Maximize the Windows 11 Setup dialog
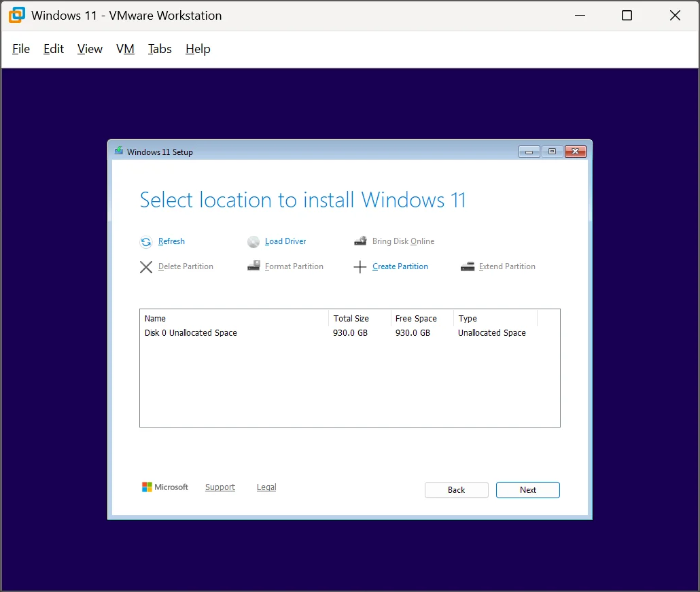 pos(552,152)
